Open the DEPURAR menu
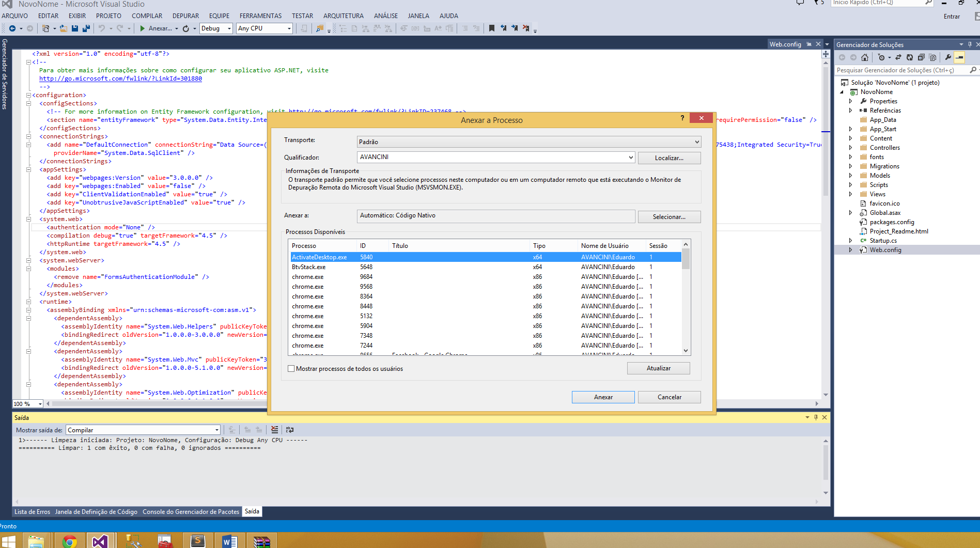 [x=185, y=16]
